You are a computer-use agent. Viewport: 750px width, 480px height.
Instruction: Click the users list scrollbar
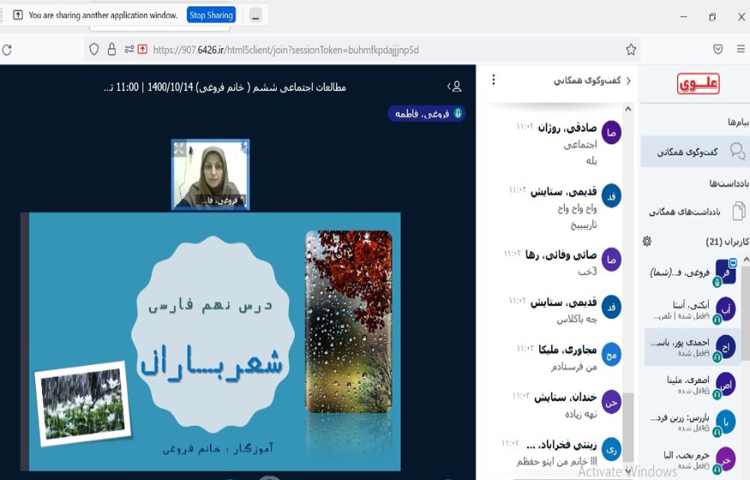click(746, 311)
